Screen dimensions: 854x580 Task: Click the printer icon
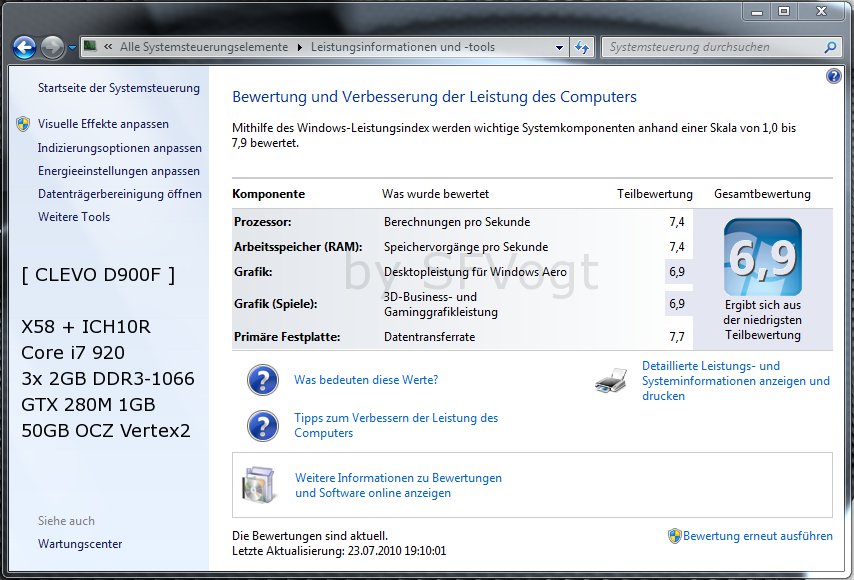611,380
